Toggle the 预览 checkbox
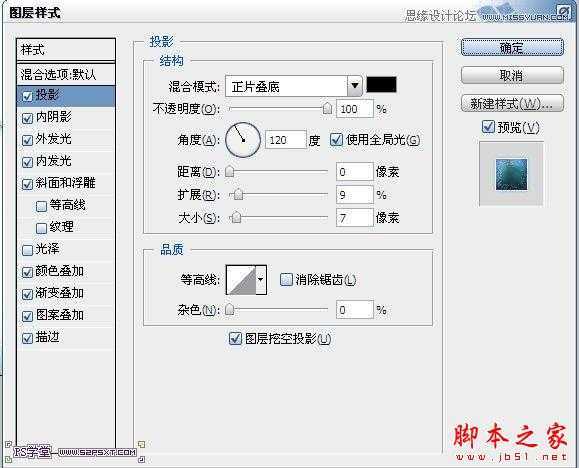Screen dimensions: 579x468 click(x=488, y=127)
